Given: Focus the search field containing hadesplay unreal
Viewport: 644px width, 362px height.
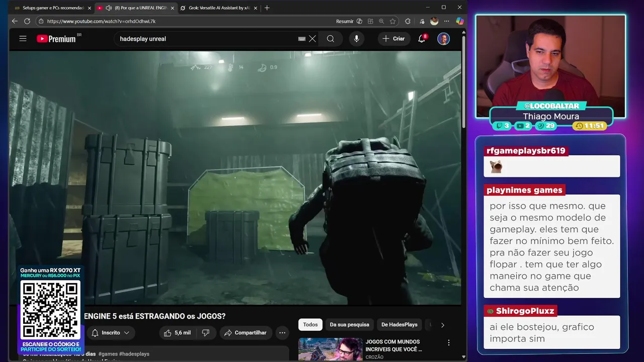Looking at the screenshot, I should tap(206, 39).
